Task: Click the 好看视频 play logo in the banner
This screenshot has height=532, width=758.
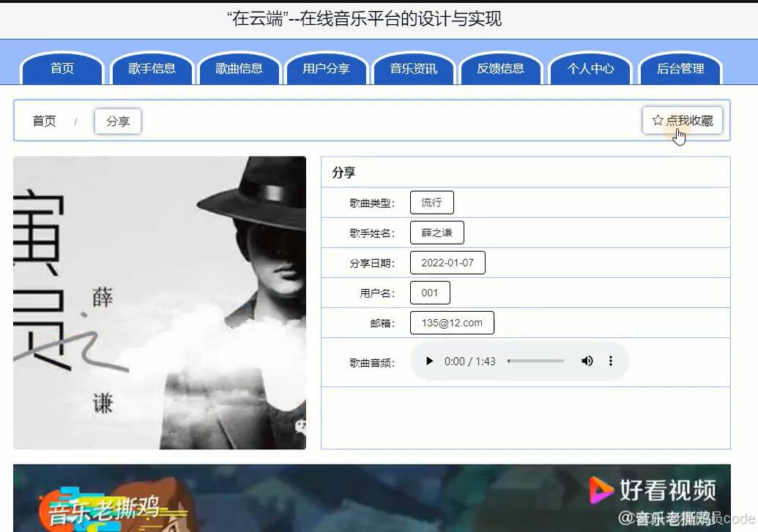Action: coord(600,490)
